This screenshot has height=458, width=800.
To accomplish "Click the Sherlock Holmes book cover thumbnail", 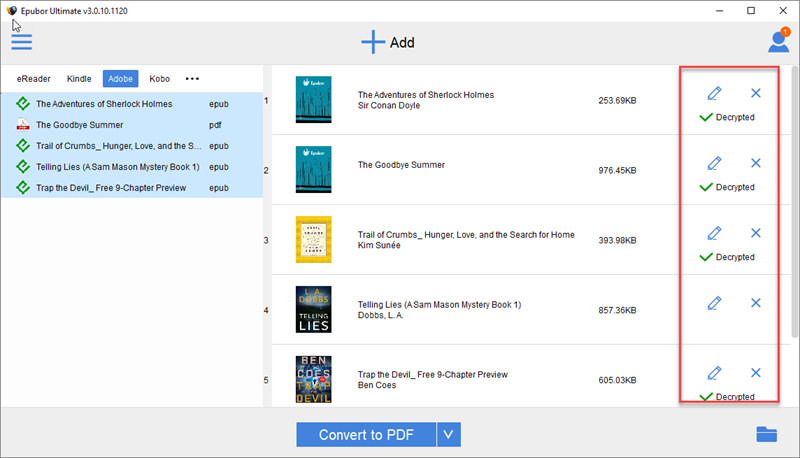I will 313,99.
